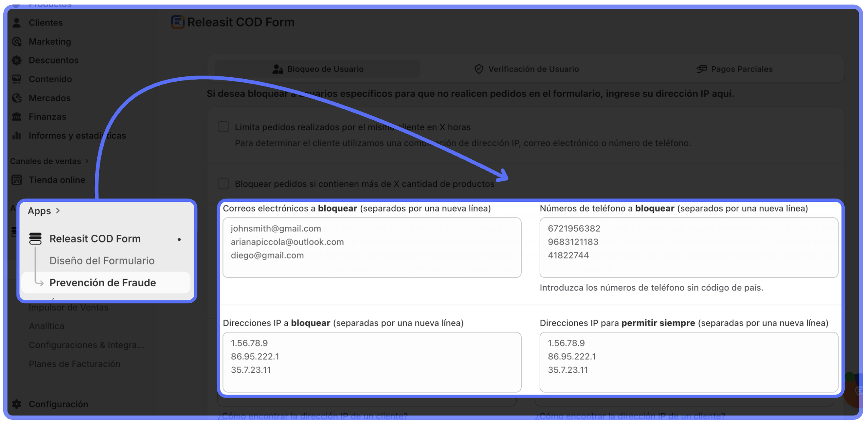Click the Tienda online store icon
The height and width of the screenshot is (427, 868).
coord(16,180)
